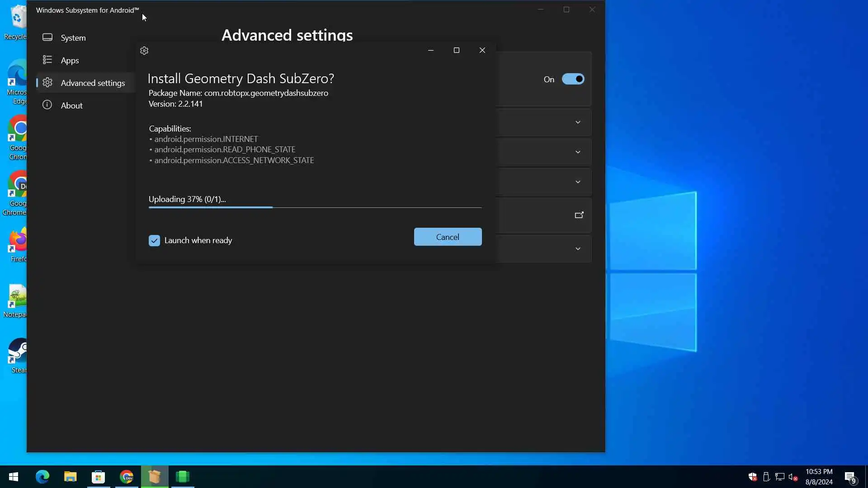The image size is (868, 488).
Task: Open Microsoft Store from the taskbar
Action: (x=98, y=477)
